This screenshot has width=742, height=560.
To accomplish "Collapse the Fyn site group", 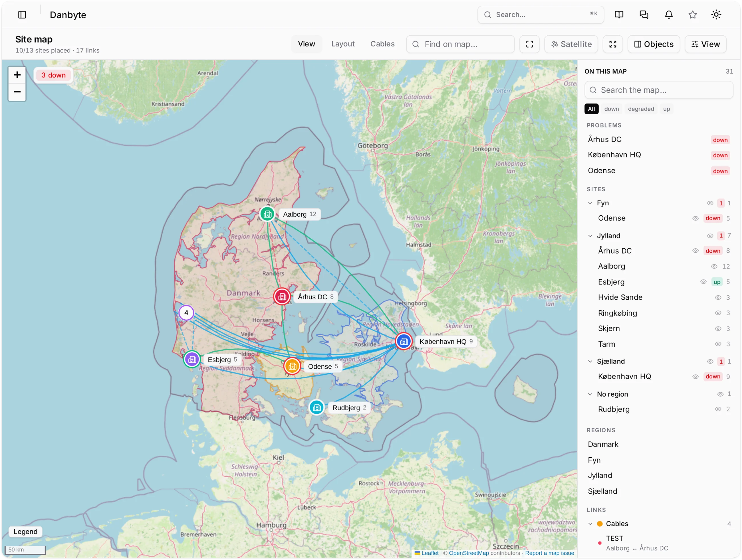I will coord(590,203).
